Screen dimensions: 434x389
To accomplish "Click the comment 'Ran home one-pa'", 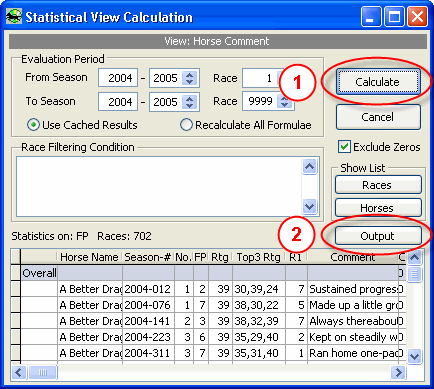I will click(x=353, y=353).
